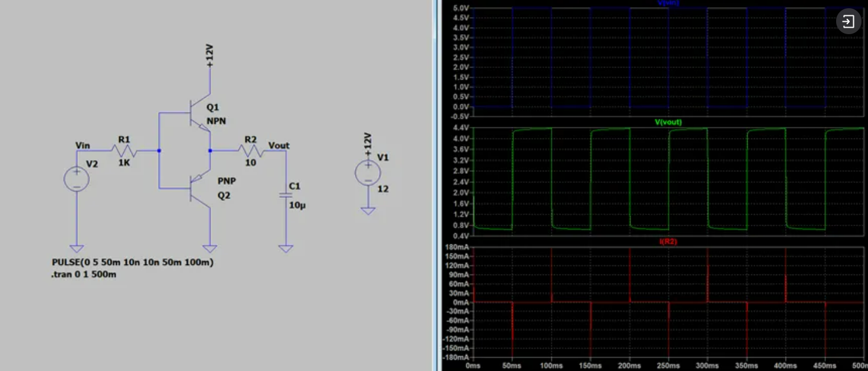Click the 10µ capacitor value
The image size is (868, 371).
[x=295, y=205]
